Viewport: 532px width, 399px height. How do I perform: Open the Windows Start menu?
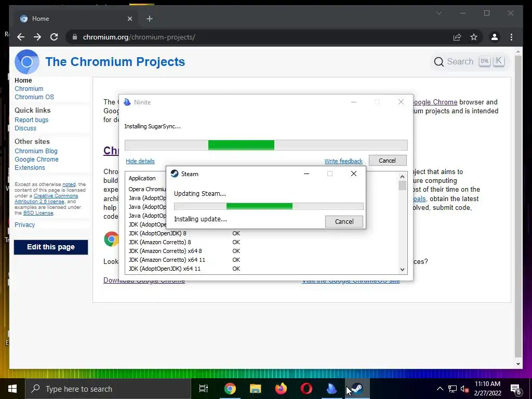pos(12,389)
